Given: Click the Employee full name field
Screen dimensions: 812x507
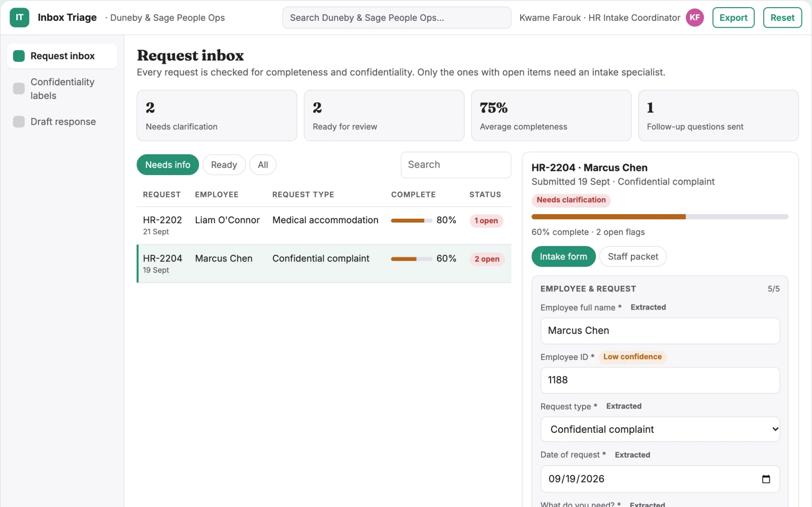Looking at the screenshot, I should coord(660,331).
